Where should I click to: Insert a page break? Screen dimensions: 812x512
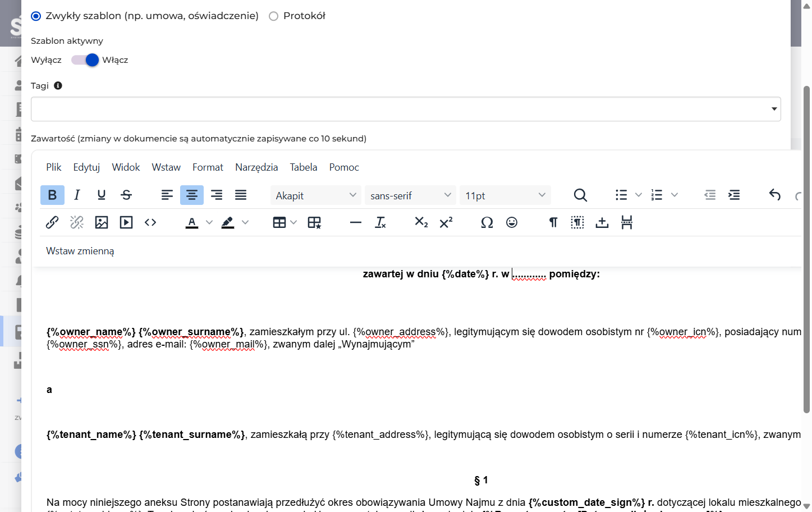click(x=627, y=222)
